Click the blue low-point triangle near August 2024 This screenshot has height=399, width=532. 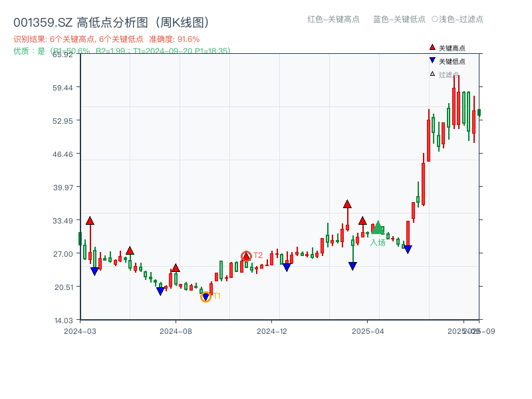coord(160,291)
